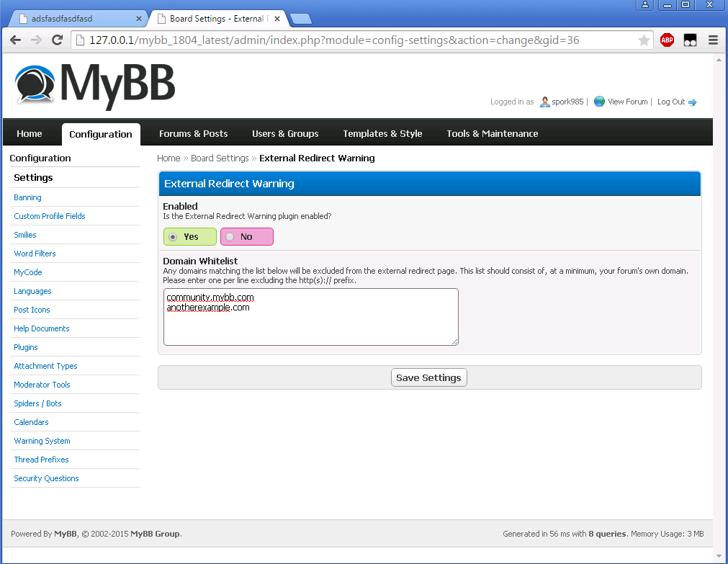Click the textarea resize handle corner
The image size is (728, 564).
pos(454,341)
